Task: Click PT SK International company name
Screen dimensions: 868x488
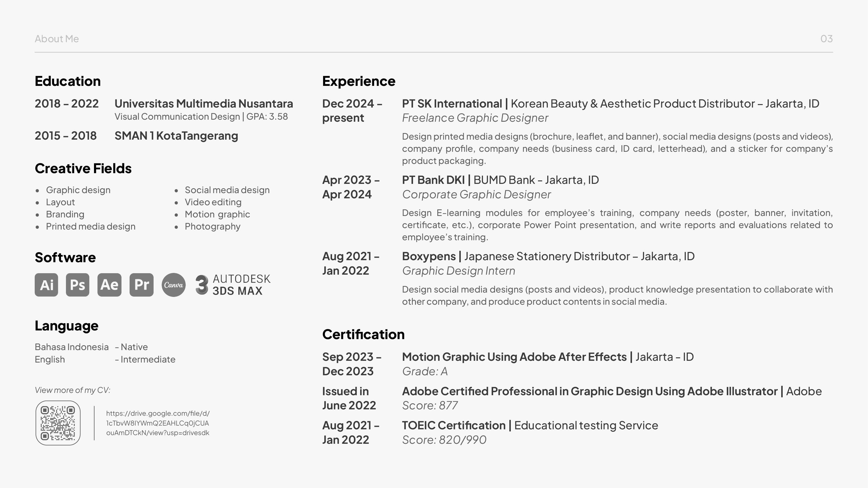Action: 452,103
